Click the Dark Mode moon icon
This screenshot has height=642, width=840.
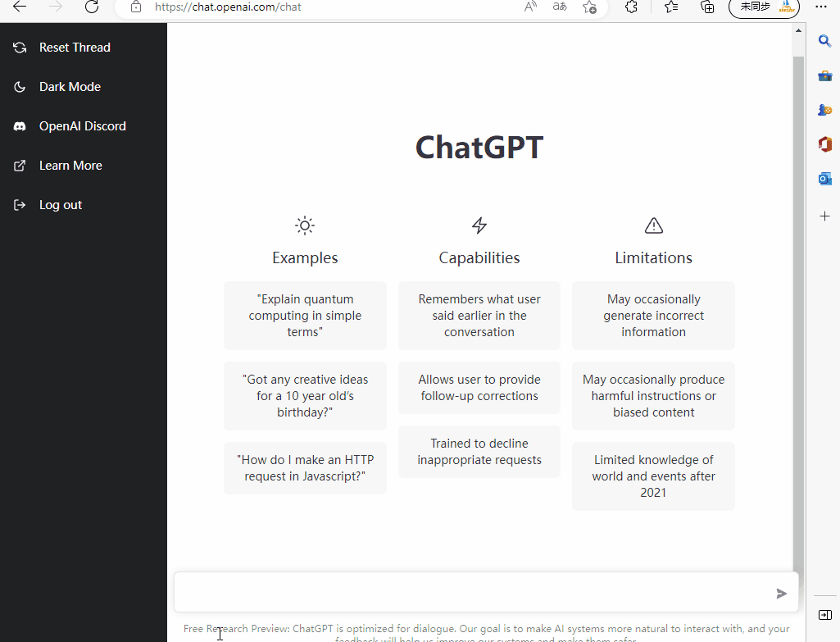[20, 87]
